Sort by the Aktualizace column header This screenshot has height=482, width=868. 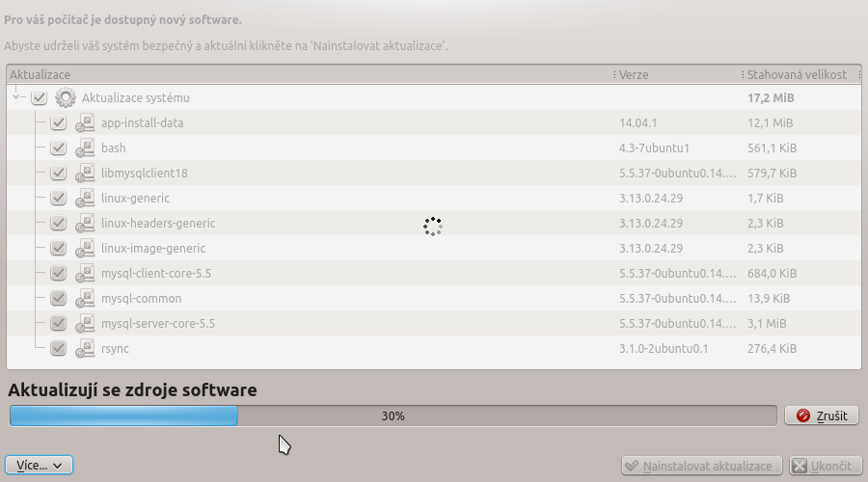tap(310, 74)
